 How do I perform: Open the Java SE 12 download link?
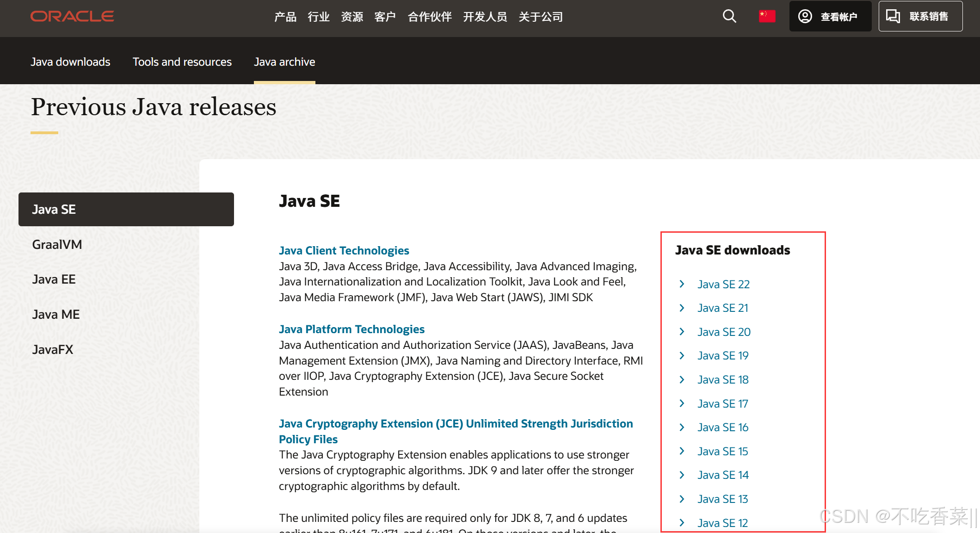pyautogui.click(x=722, y=523)
